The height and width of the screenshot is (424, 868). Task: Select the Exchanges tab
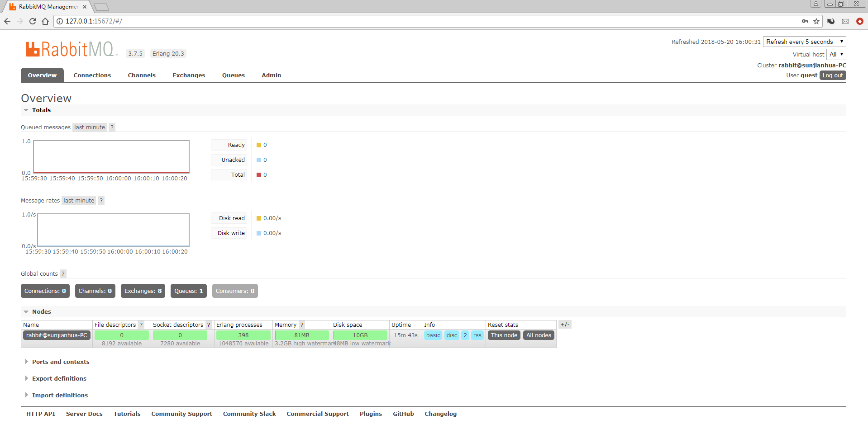(189, 75)
